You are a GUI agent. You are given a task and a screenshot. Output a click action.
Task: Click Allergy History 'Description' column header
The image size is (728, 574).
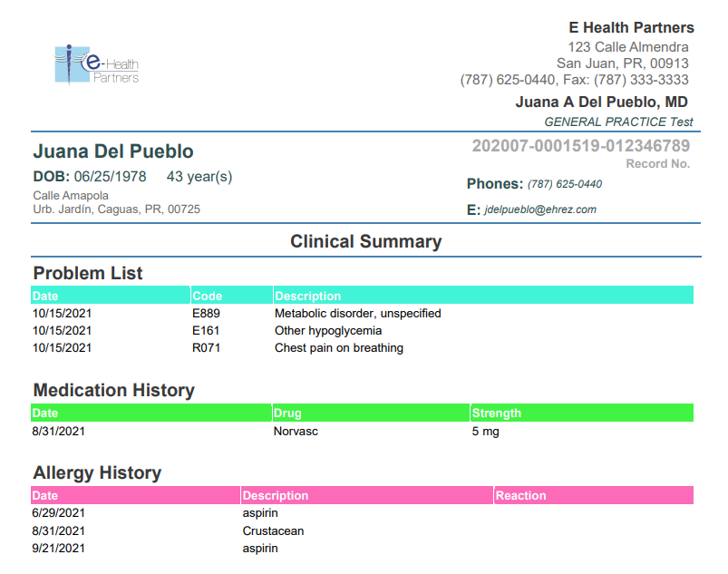point(367,495)
